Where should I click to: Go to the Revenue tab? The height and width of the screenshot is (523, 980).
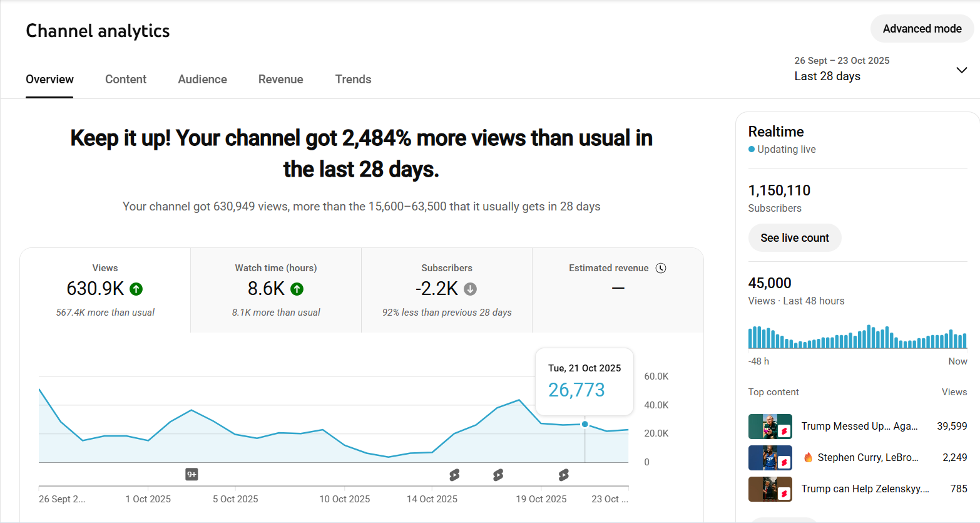(280, 80)
